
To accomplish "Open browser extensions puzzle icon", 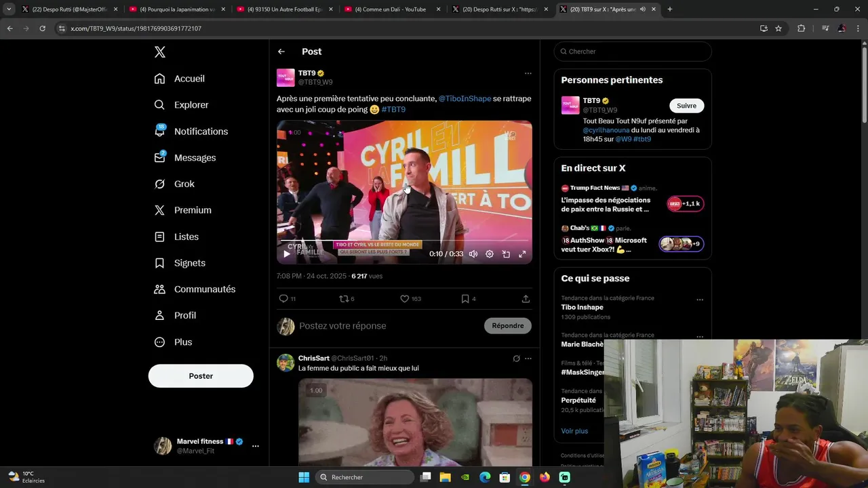I will coord(801,28).
